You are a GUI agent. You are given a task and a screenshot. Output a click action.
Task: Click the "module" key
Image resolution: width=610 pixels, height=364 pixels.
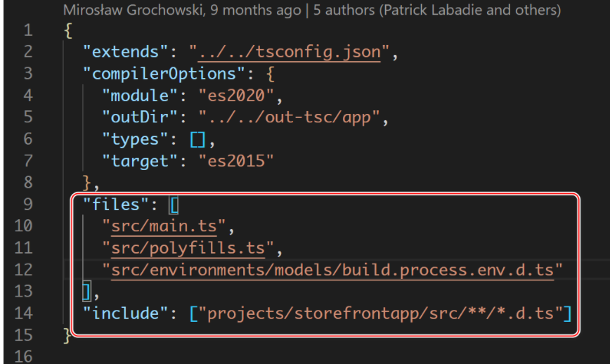[x=143, y=96]
